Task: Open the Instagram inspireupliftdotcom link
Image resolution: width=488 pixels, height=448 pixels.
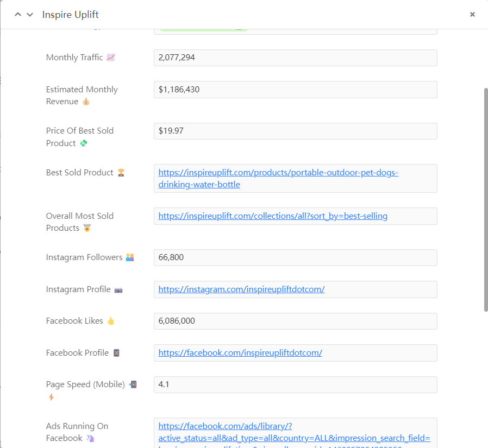Action: pyautogui.click(x=241, y=289)
